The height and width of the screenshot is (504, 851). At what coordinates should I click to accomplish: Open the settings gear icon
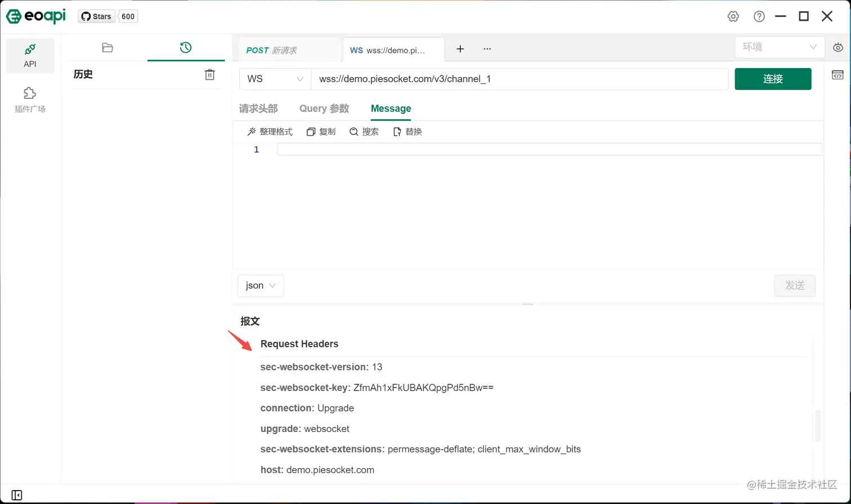click(733, 16)
